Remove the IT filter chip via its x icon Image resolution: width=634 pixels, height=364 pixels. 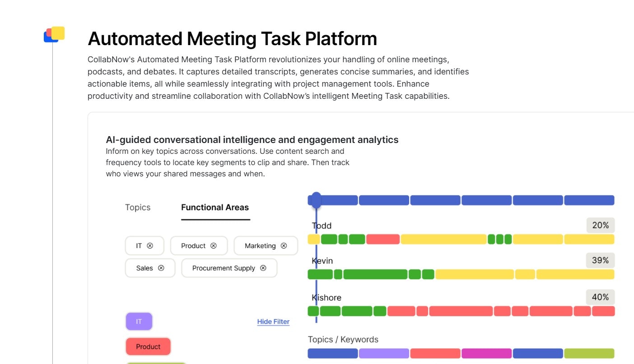point(150,246)
